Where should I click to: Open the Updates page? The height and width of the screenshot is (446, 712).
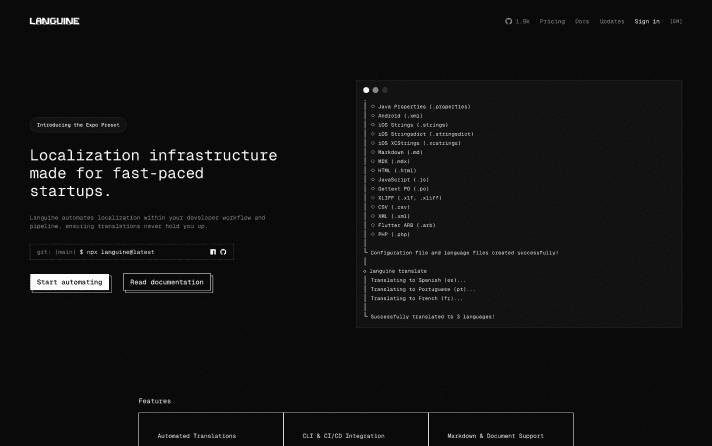tap(612, 21)
